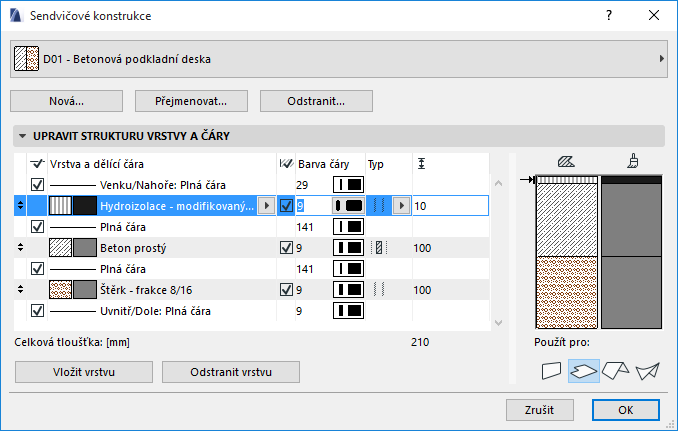
Task: Open the Hydroizolace layer type popup arrow
Action: coord(402,206)
